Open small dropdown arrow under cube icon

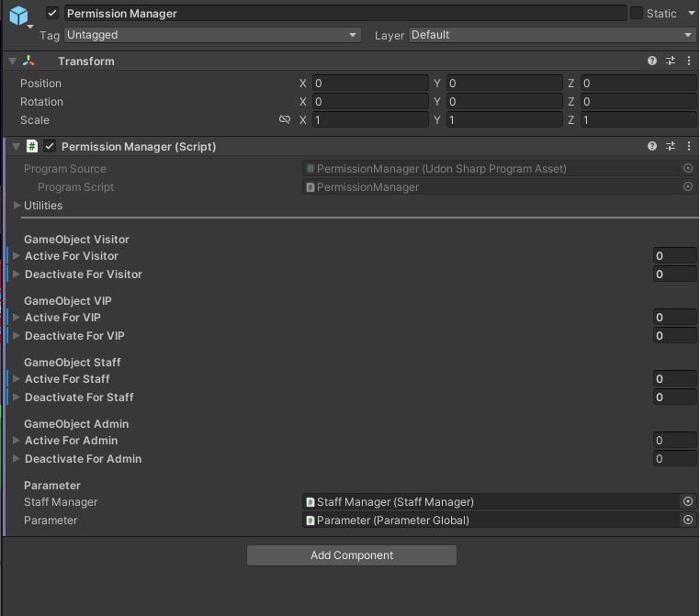(x=30, y=27)
